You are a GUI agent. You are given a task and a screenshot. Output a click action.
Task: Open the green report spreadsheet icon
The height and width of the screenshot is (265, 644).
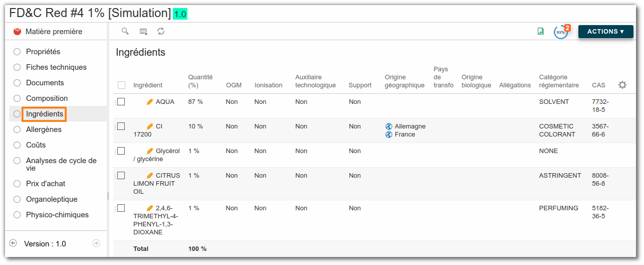541,31
